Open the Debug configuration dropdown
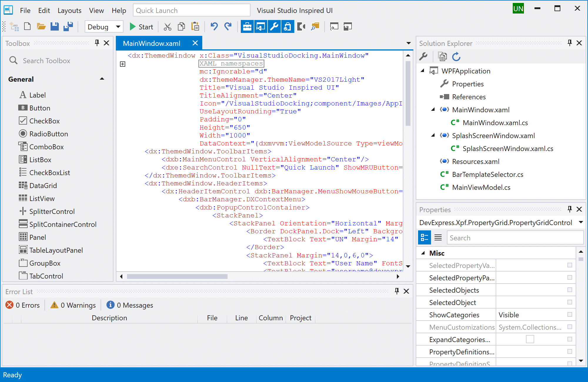This screenshot has height=382, width=588. pos(118,27)
